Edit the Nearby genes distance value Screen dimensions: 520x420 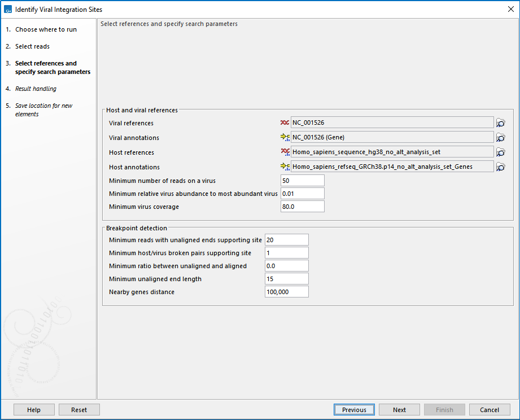286,292
